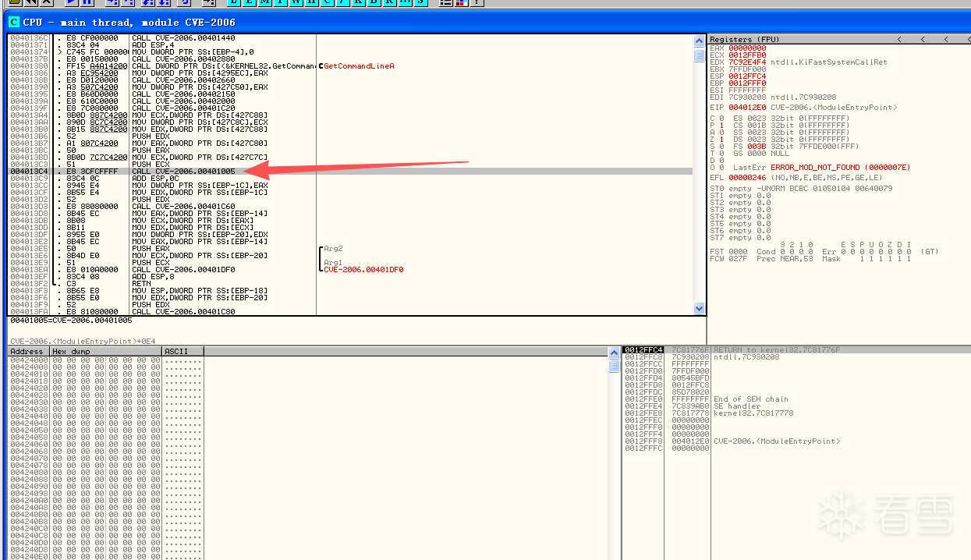This screenshot has height=560, width=971.
Task: Select the ADD ESP,8 instruction
Action: (154, 277)
